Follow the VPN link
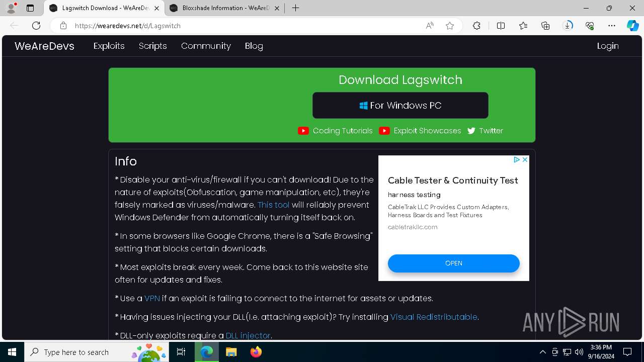The width and height of the screenshot is (644, 362). [152, 298]
